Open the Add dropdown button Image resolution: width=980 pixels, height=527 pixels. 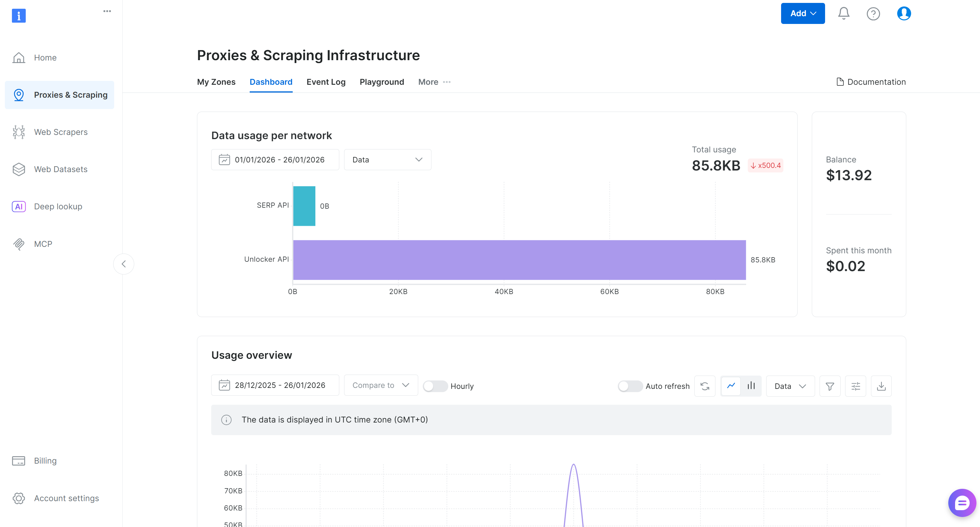pos(803,13)
